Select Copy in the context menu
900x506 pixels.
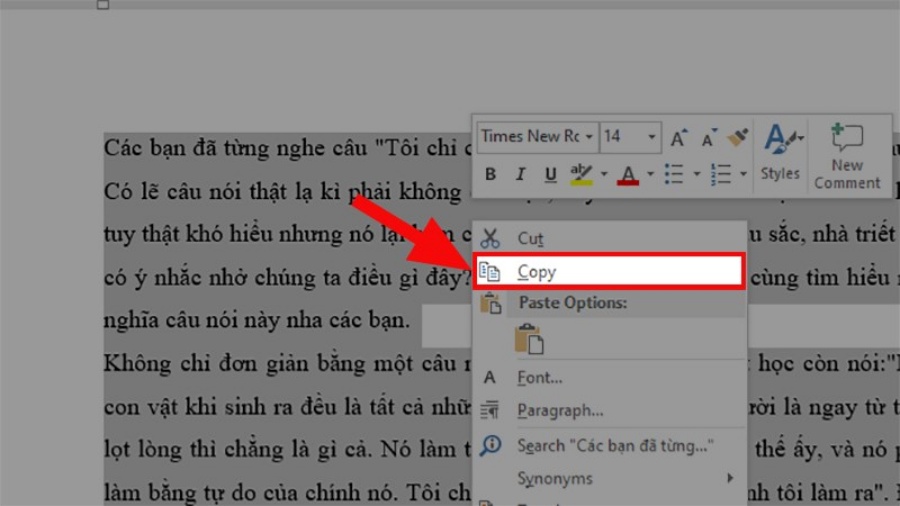point(537,271)
